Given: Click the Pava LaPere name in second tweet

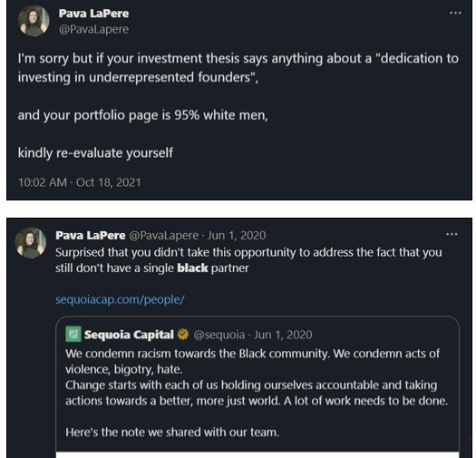Looking at the screenshot, I should [x=90, y=236].
